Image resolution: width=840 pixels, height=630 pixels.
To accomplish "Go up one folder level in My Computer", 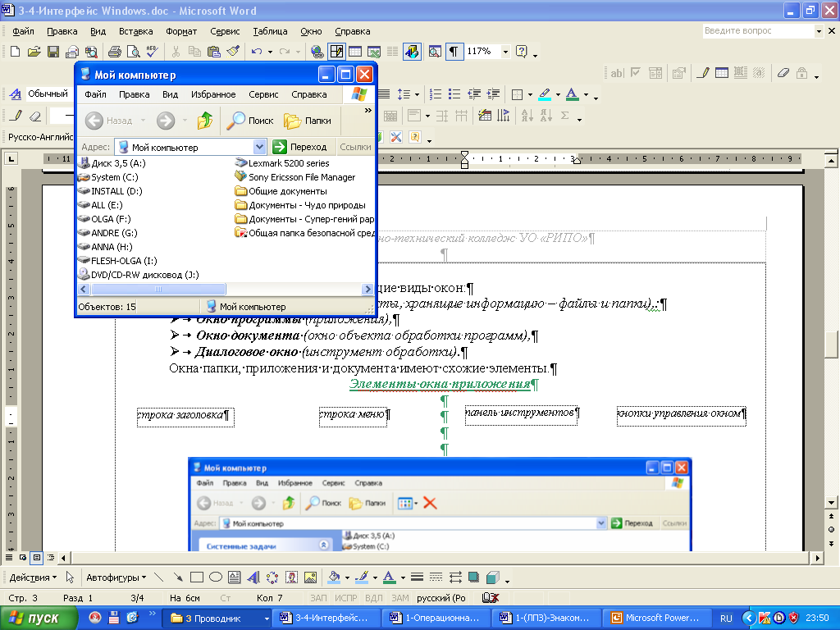I will point(204,121).
